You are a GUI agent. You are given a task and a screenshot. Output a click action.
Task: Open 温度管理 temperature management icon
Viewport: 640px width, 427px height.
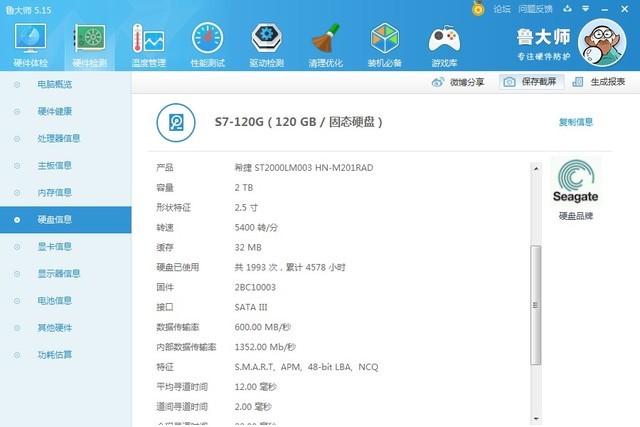(x=148, y=38)
